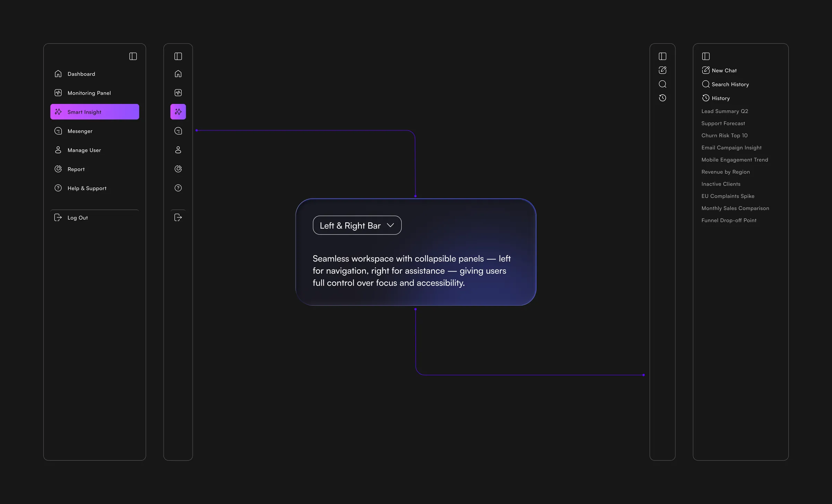The width and height of the screenshot is (832, 504).
Task: Go to Mesenger in the sidebar
Action: coord(95,131)
